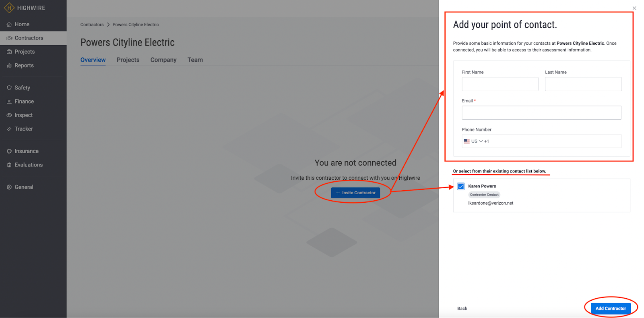This screenshot has height=318, width=644.
Task: Click the Home house icon in sidebar
Action: click(x=9, y=24)
